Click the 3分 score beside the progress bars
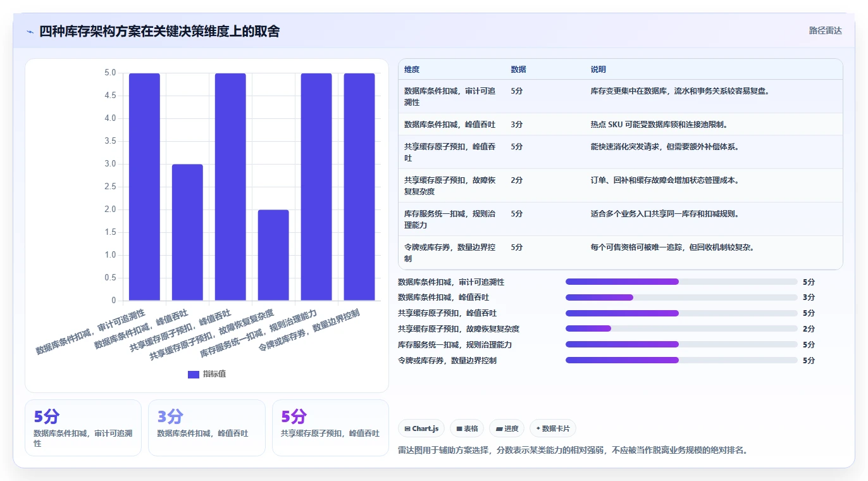This screenshot has width=868, height=481. 809,297
